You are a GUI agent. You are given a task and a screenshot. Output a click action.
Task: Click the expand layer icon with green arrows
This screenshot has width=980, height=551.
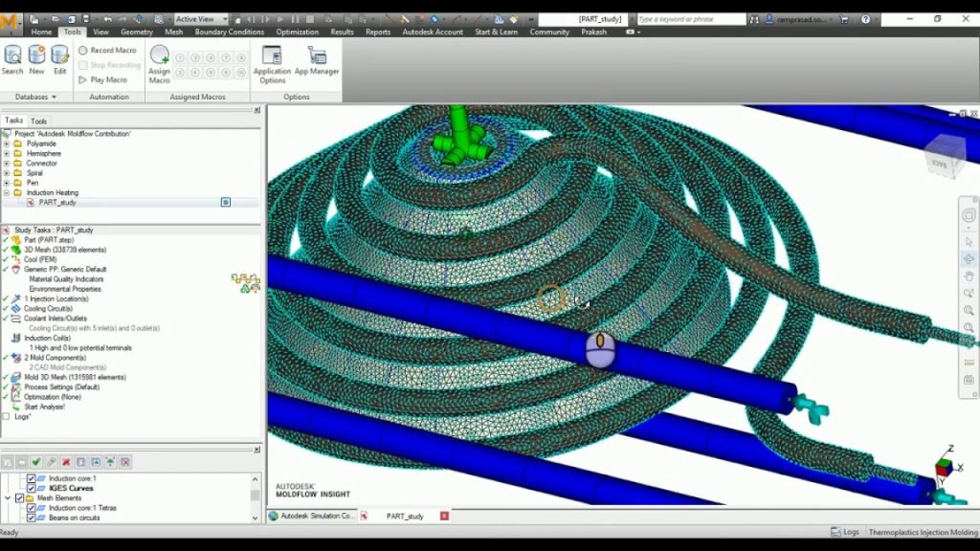point(110,462)
